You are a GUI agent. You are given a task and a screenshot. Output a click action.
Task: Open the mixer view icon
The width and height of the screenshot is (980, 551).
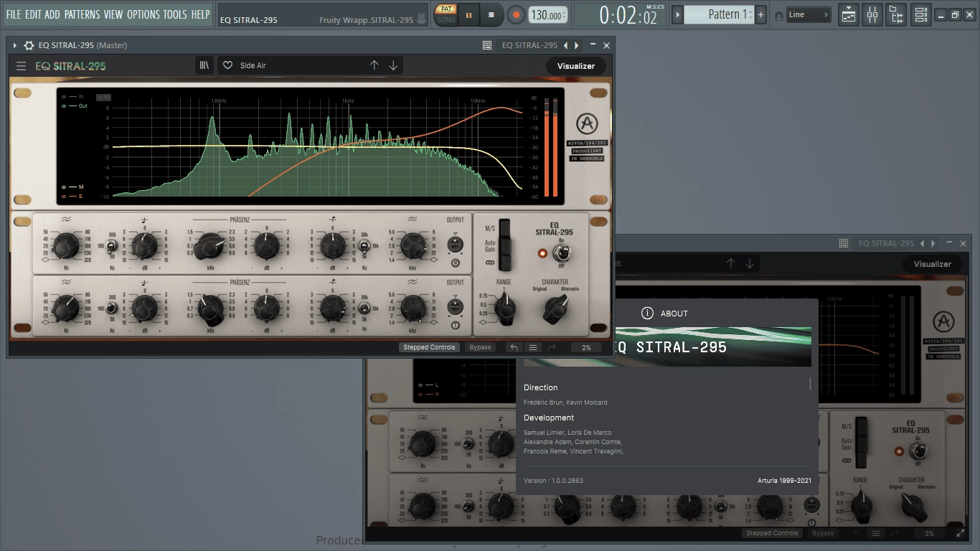point(872,14)
